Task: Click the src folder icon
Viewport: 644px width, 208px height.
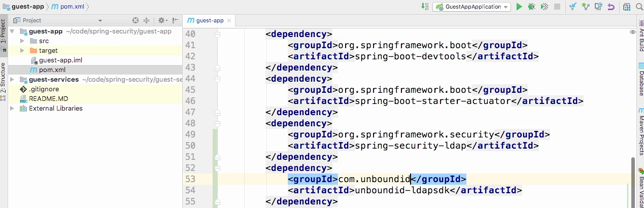Action: [33, 41]
